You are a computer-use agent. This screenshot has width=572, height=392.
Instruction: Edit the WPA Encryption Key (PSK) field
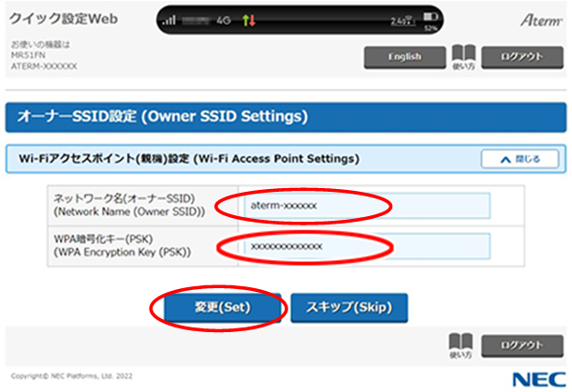367,246
